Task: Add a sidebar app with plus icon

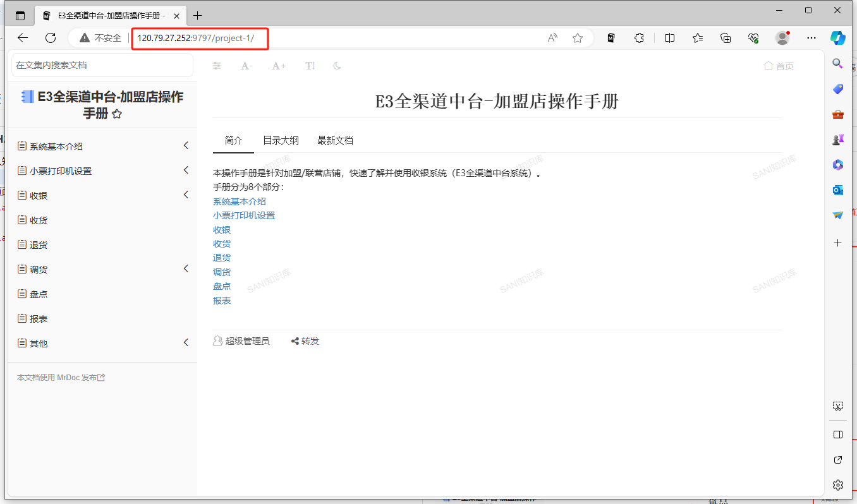Action: tap(838, 243)
